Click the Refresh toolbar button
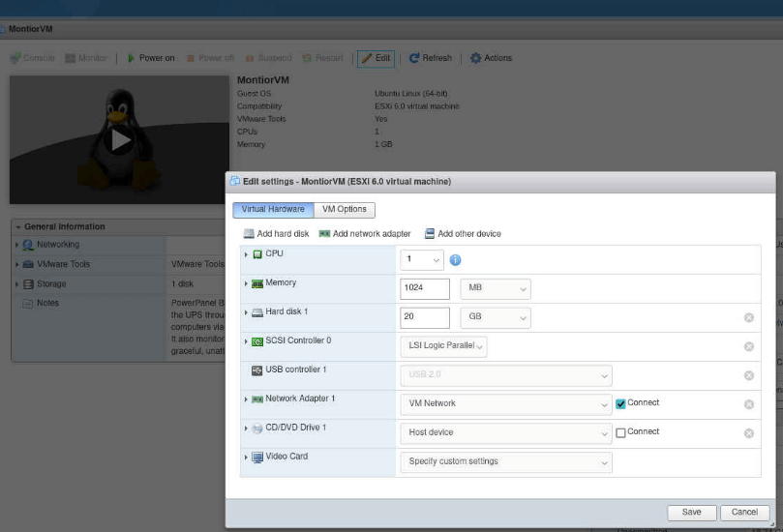783x532 pixels. tap(430, 58)
